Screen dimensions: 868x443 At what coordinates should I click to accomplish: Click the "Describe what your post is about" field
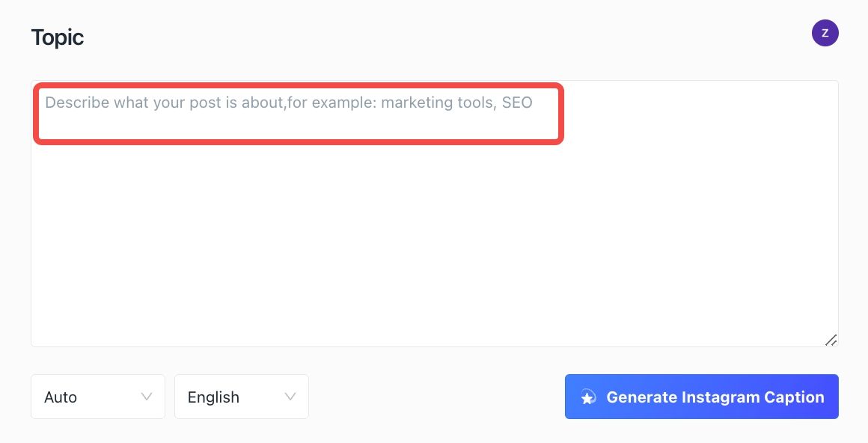pyautogui.click(x=435, y=214)
